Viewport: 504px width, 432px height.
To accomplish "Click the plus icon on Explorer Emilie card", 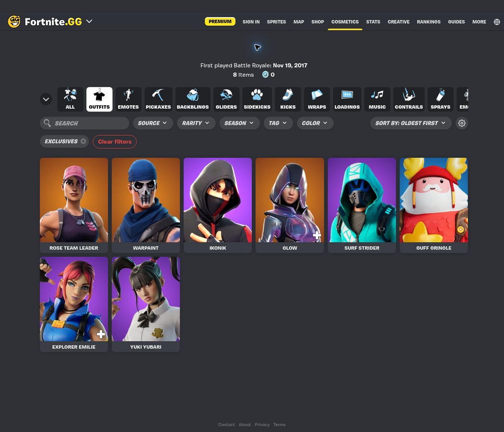I will [101, 334].
